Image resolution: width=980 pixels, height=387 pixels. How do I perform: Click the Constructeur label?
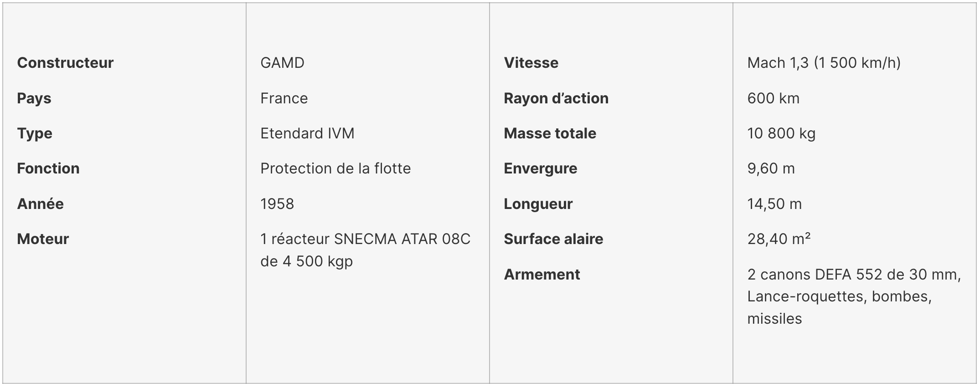click(65, 63)
